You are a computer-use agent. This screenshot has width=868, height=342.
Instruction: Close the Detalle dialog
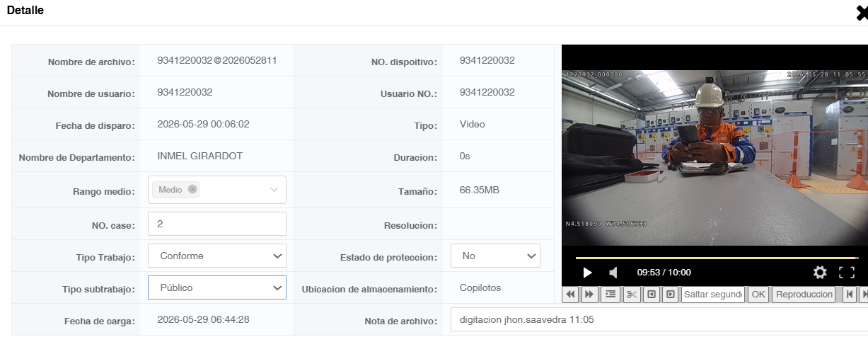pos(862,12)
